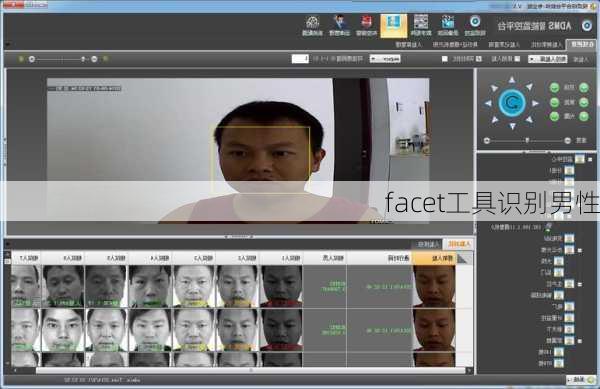This screenshot has width=600, height=389.
Task: Click the PTZ upper-right diagonal arrow
Action: tap(529, 87)
